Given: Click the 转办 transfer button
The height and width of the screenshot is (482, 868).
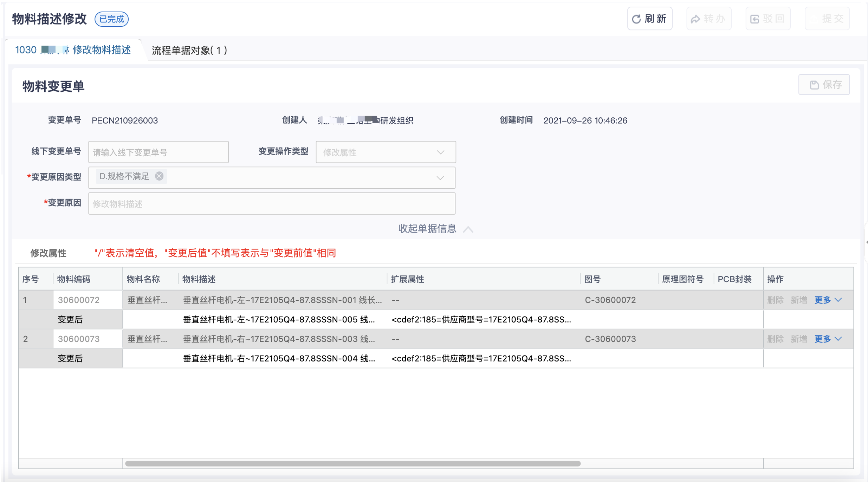Looking at the screenshot, I should pyautogui.click(x=708, y=19).
